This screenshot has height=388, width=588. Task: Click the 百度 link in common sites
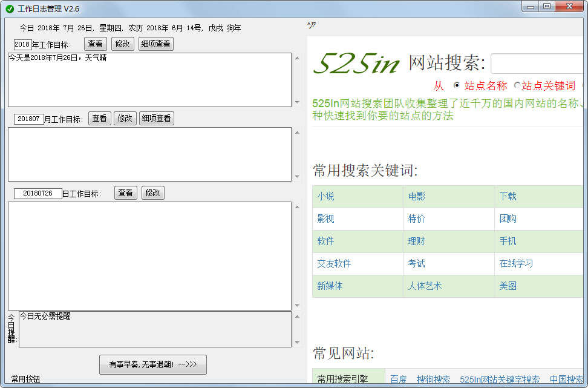[398, 380]
